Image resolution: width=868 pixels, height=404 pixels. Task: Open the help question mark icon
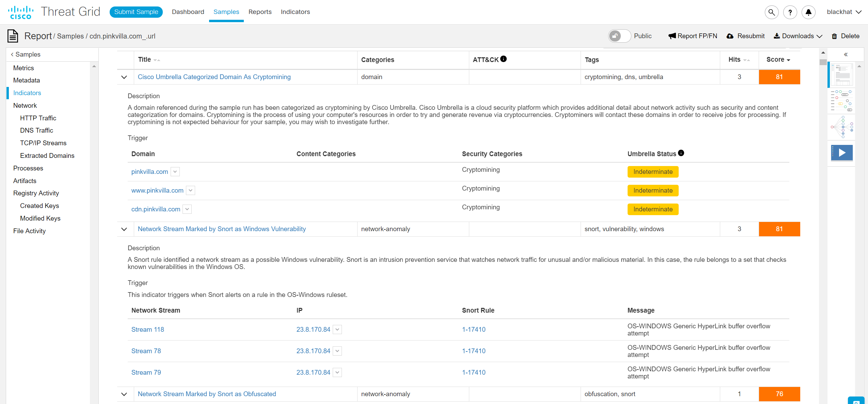790,12
